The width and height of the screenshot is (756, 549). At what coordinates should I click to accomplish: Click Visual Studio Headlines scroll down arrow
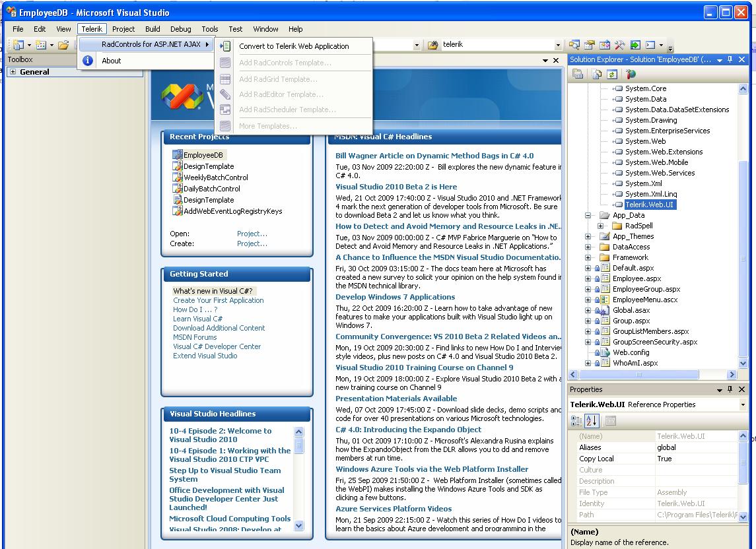pyautogui.click(x=299, y=525)
